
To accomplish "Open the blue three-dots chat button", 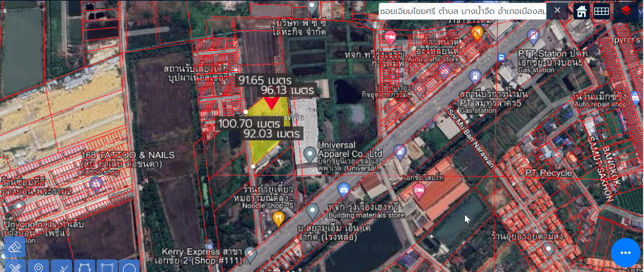I will coord(625,252).
